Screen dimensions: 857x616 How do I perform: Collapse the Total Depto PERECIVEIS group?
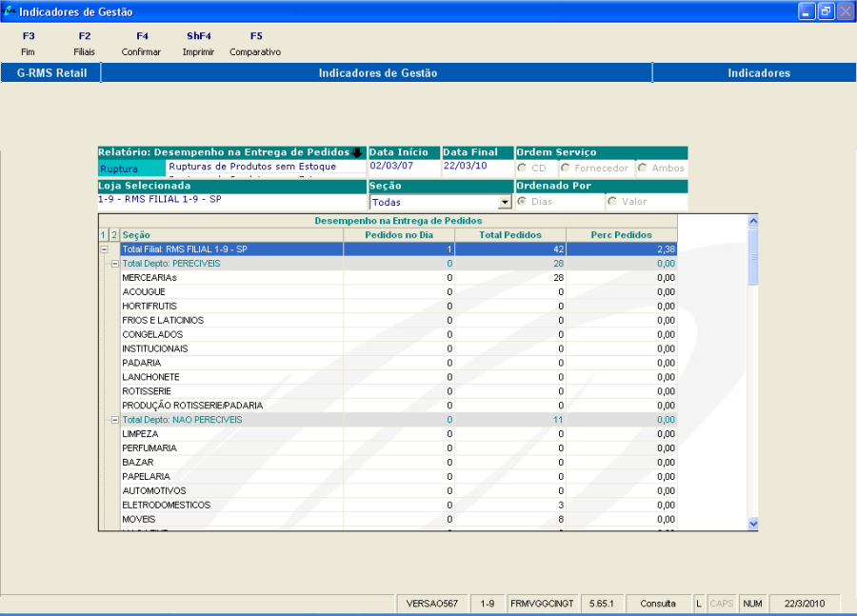tap(114, 263)
